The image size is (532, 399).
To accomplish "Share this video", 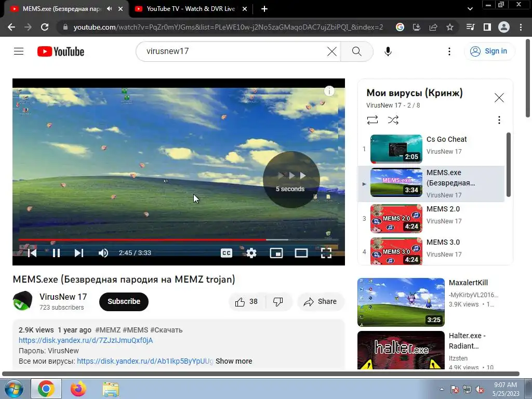I will [321, 301].
